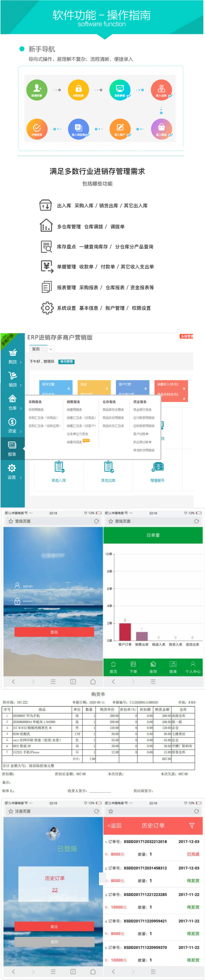Tap the filter funnel on 历史订单 header
Viewport: 205px width, 980px height.
192,826
